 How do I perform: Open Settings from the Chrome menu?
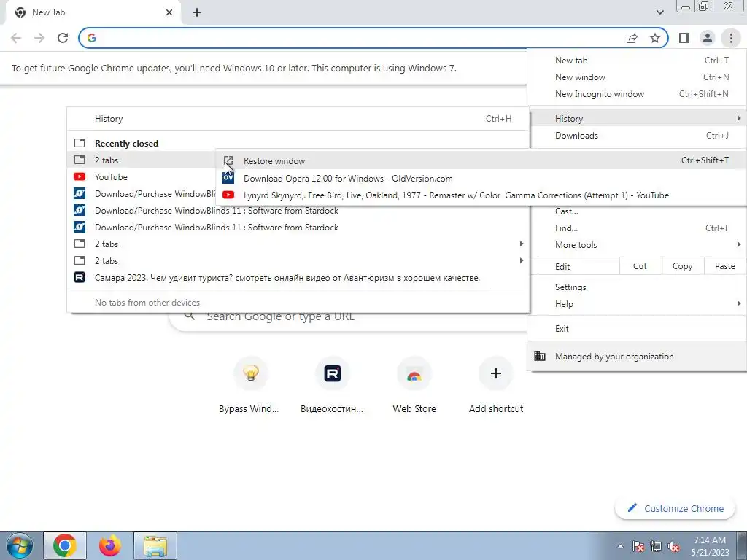point(637,287)
